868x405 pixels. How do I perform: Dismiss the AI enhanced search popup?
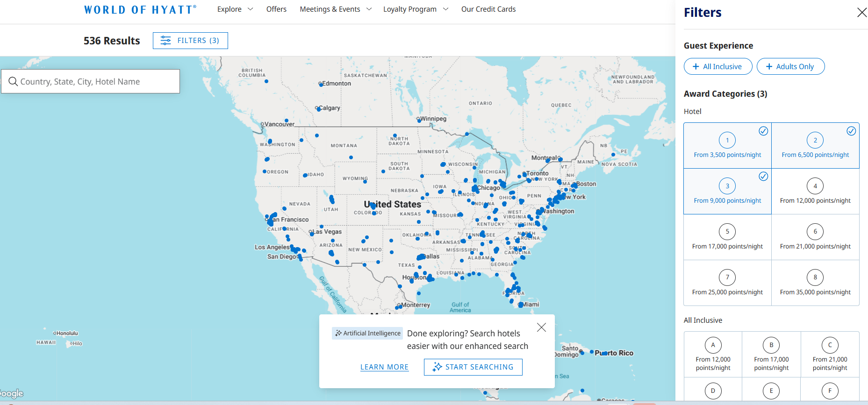pyautogui.click(x=541, y=327)
